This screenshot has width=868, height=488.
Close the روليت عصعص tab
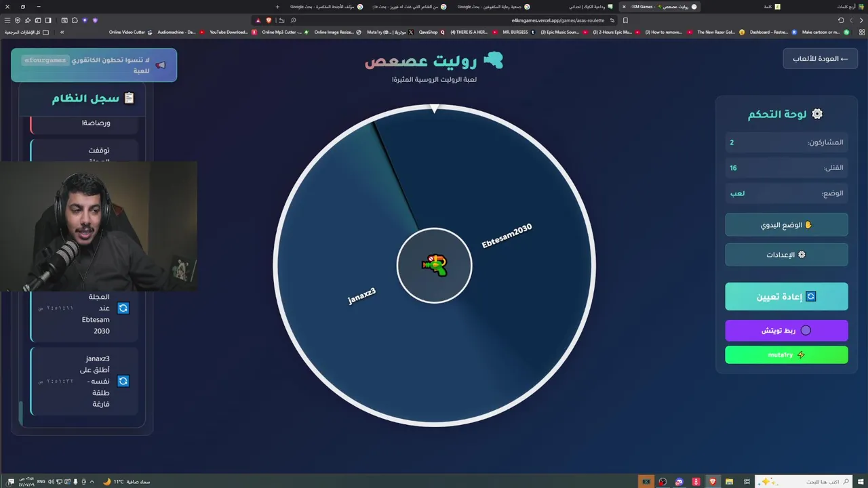coord(624,7)
